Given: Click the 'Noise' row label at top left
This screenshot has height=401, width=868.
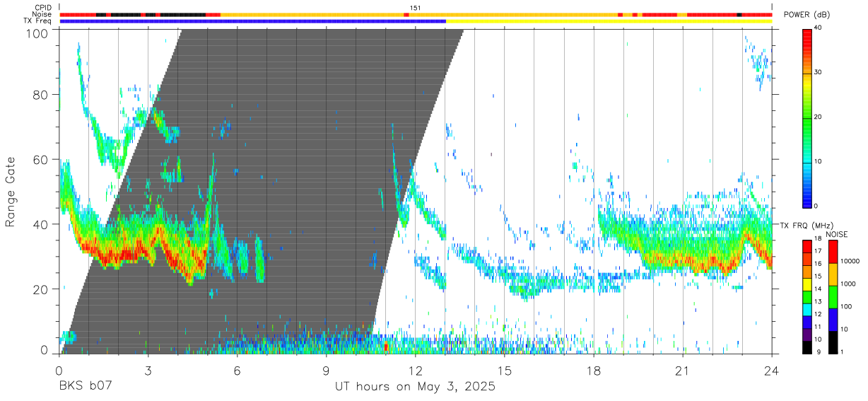Looking at the screenshot, I should pos(42,14).
